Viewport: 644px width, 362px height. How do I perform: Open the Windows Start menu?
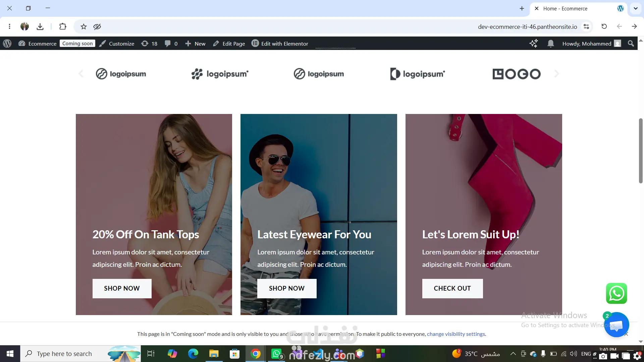tap(10, 354)
